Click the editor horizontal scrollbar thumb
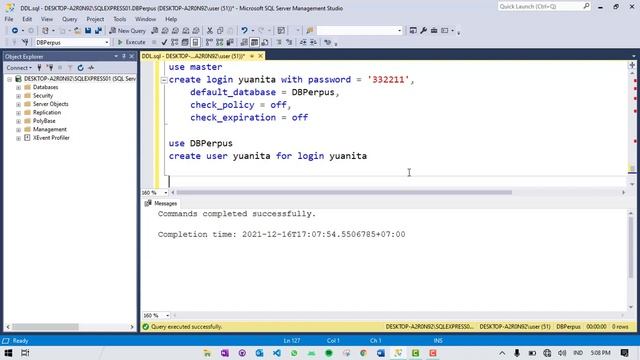Viewport: 640px width, 360px height. [x=344, y=192]
